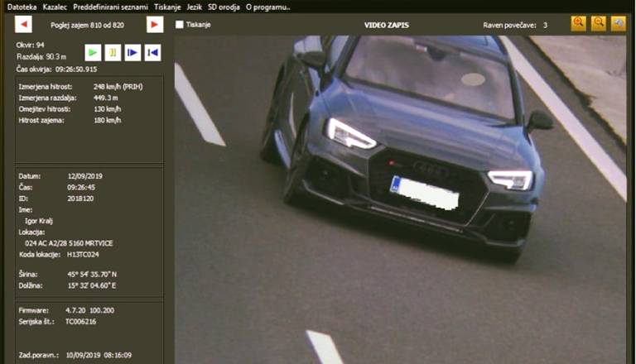
Task: Open the Kazalec menu
Action: click(x=55, y=6)
